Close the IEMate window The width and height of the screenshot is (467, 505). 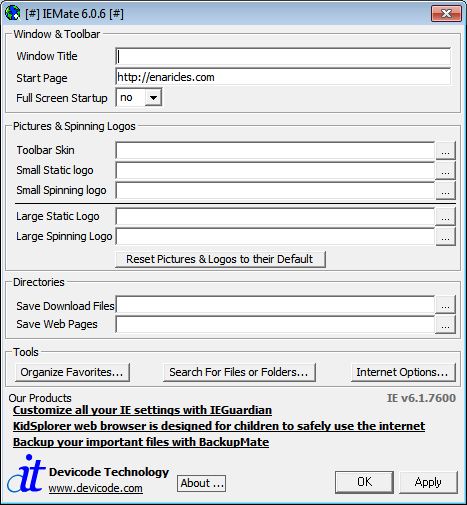point(446,14)
